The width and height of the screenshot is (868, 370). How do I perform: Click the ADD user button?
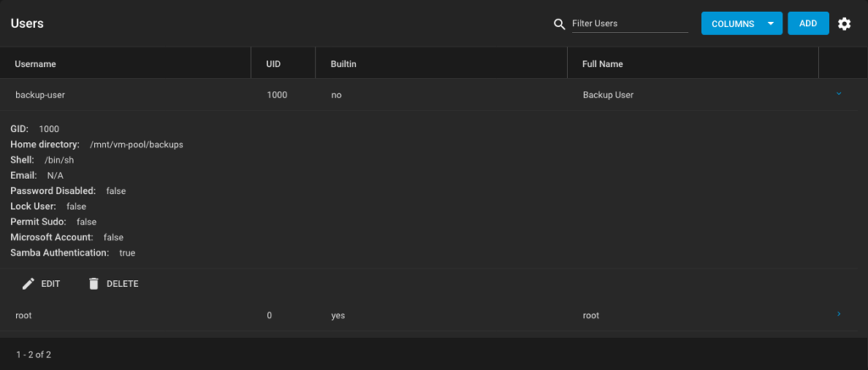[x=808, y=24]
